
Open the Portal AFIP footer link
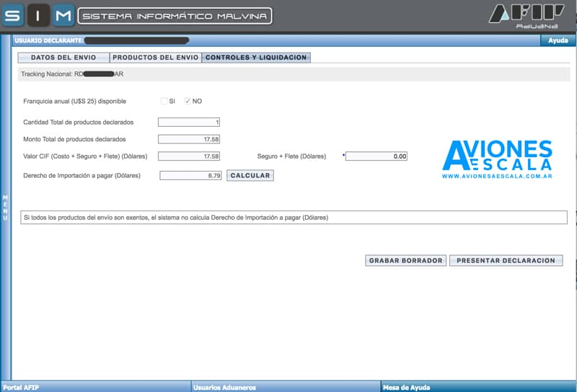21,387
